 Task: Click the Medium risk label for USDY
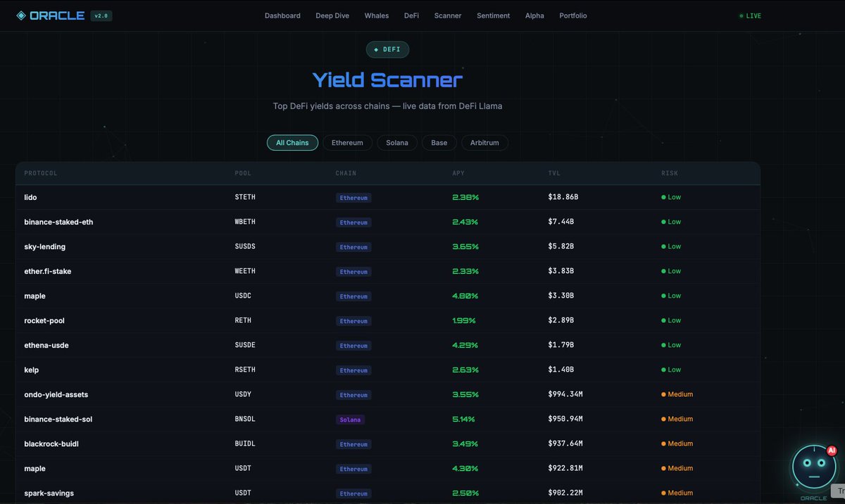point(677,394)
